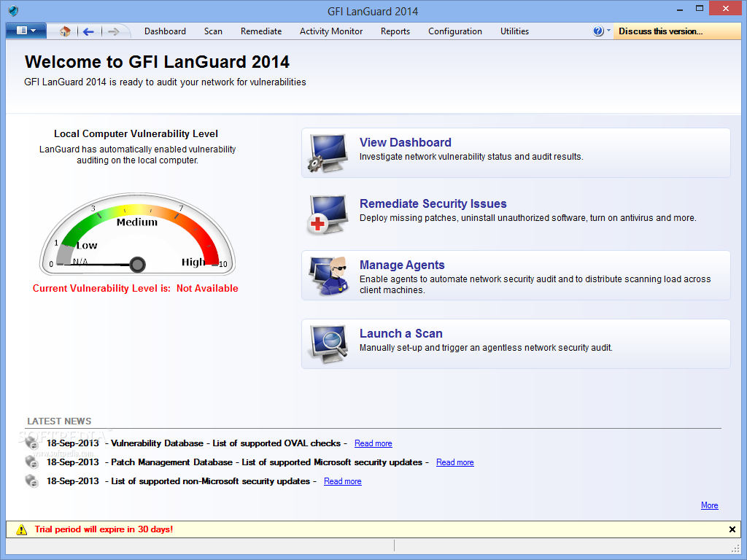747x560 pixels.
Task: Go forward with the gray right arrow
Action: tap(113, 31)
